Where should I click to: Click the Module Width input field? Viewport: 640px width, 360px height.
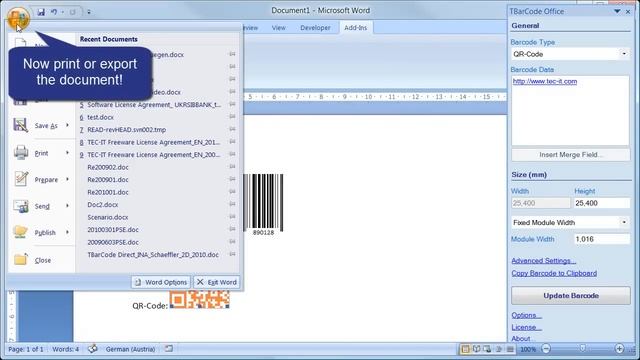click(602, 239)
